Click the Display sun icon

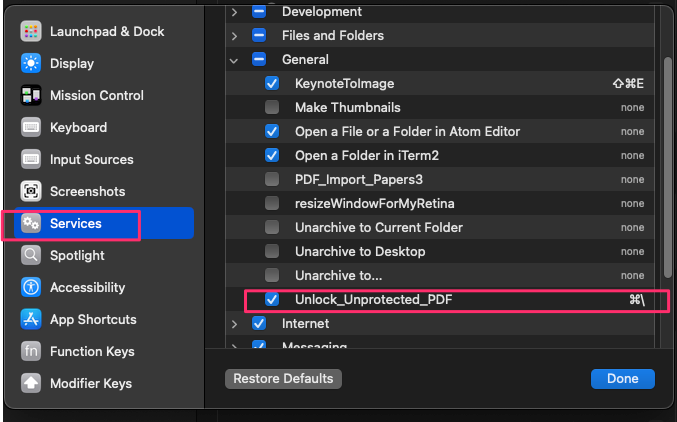coord(31,63)
